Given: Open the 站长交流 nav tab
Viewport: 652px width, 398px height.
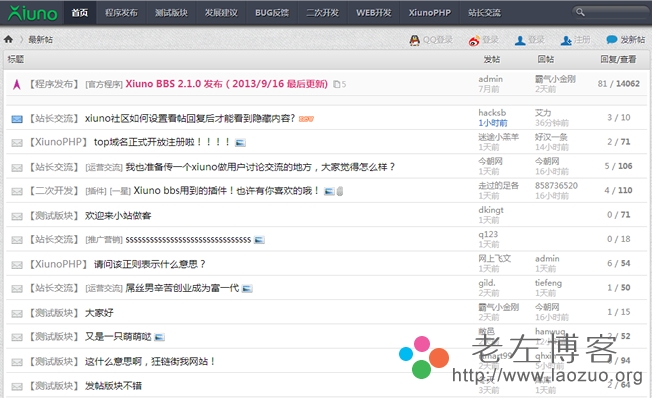Looking at the screenshot, I should (484, 13).
